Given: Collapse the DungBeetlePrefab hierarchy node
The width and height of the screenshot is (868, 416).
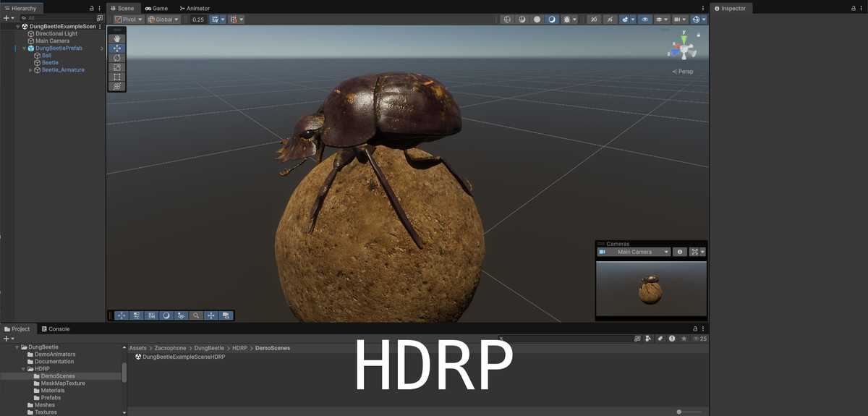Looking at the screenshot, I should click(23, 48).
